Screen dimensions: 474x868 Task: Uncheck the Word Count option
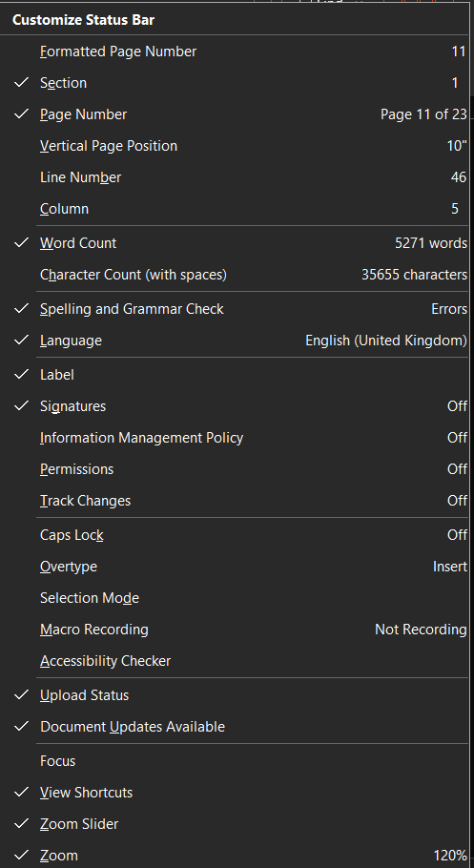tap(235, 243)
